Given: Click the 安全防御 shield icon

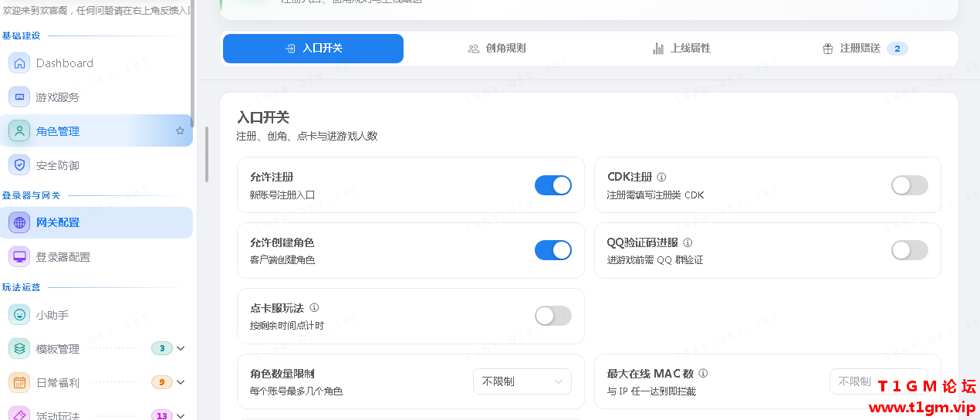Looking at the screenshot, I should coord(19,165).
